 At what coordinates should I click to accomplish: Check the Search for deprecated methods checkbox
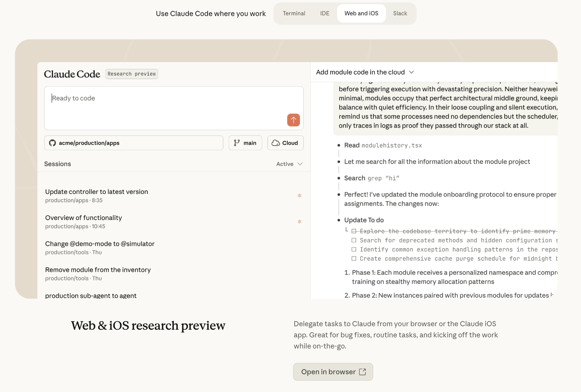click(354, 240)
